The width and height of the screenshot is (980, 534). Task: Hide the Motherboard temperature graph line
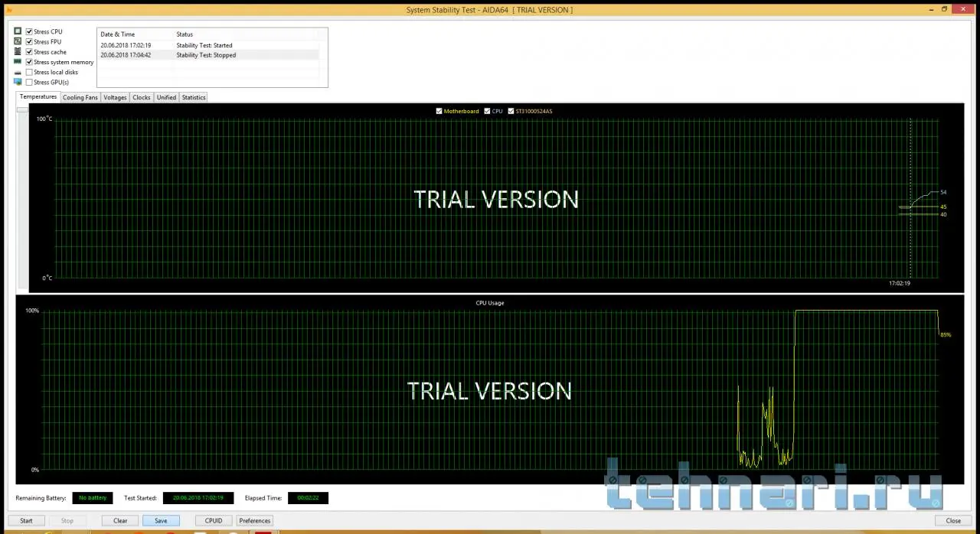point(439,111)
